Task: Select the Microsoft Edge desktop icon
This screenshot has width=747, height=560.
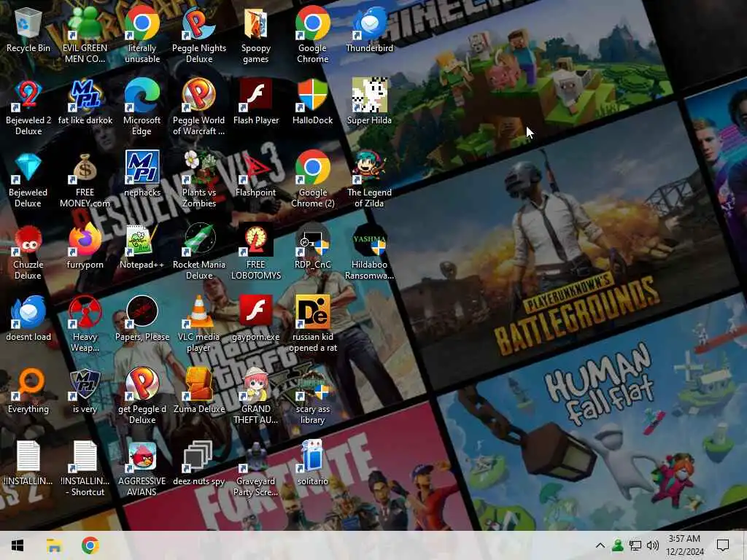Action: [x=142, y=96]
